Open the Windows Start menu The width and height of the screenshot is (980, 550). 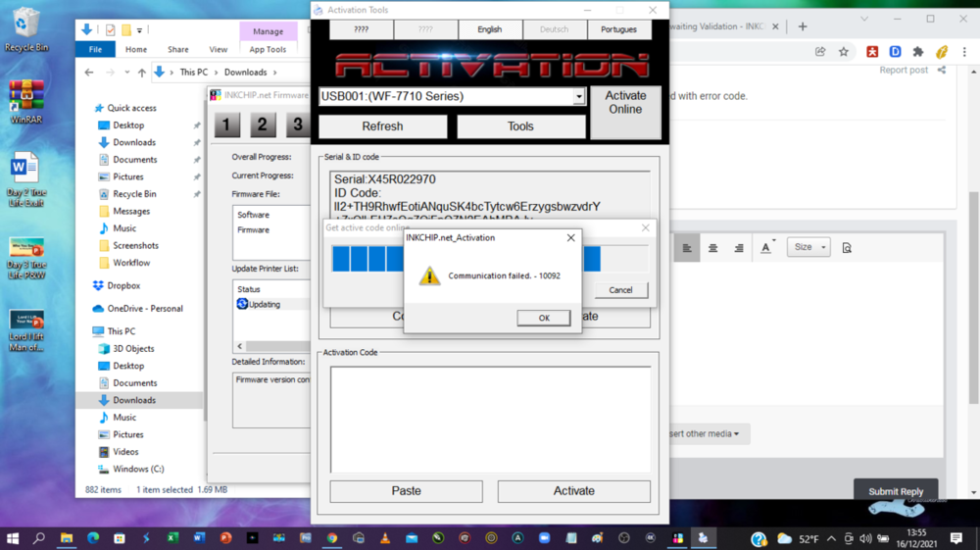[x=13, y=538]
